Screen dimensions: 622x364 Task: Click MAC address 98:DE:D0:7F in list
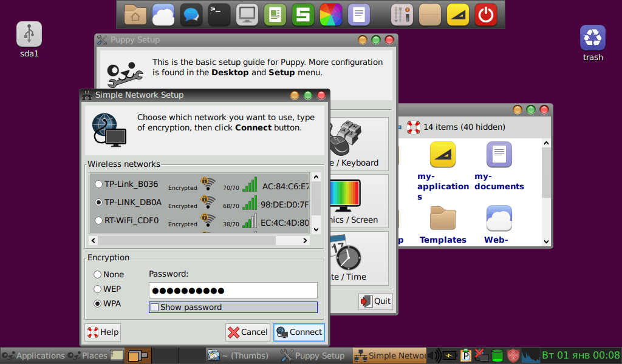[x=284, y=204]
